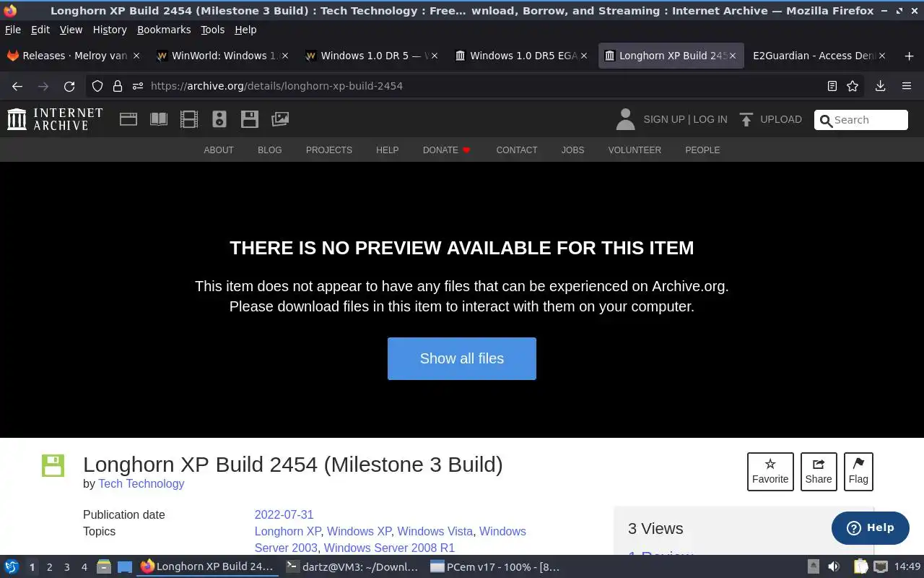Open the Tech Technology uploader link
The image size is (924, 578).
[x=141, y=484]
